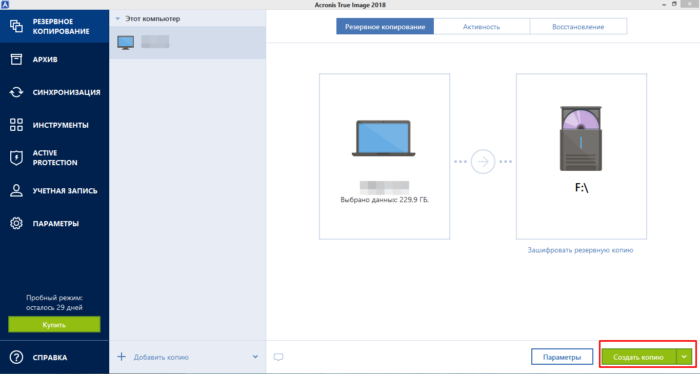The image size is (700, 374).
Task: Click the F:\ destination label
Action: [x=581, y=188]
